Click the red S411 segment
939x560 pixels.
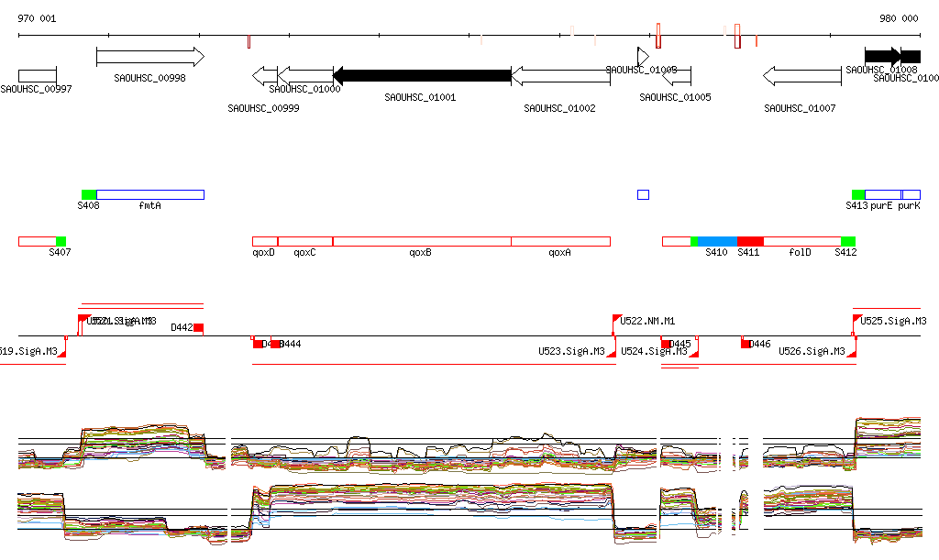750,242
